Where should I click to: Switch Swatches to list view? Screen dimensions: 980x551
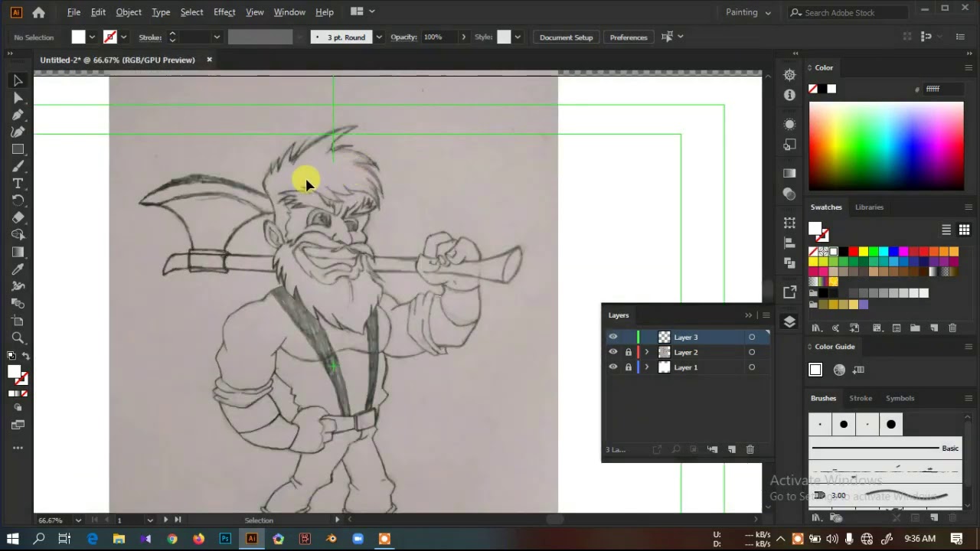click(x=946, y=230)
